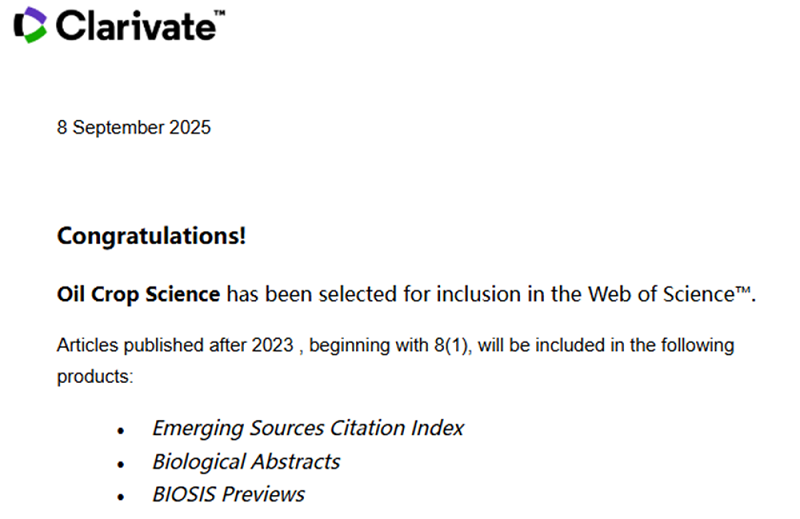Click the bullet before Biological Abstracts

[x=120, y=464]
